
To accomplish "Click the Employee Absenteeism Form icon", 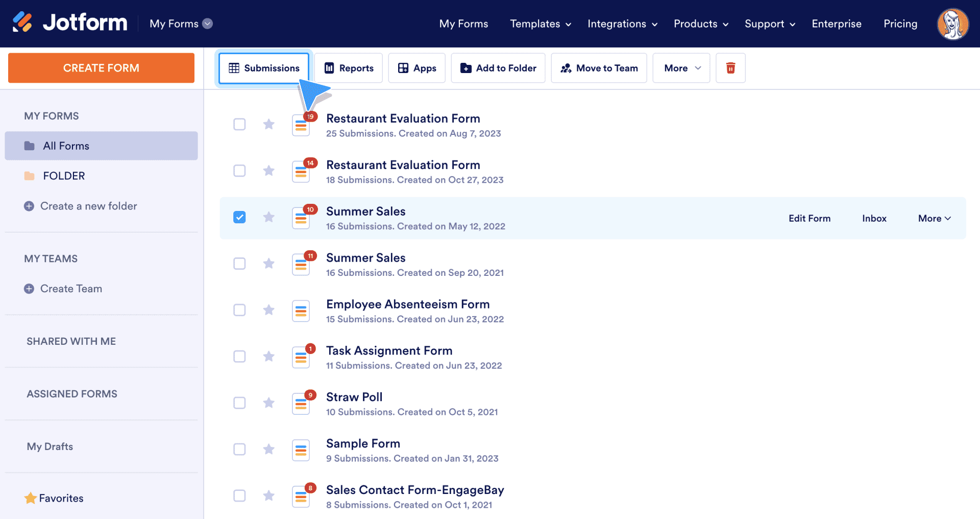I will [x=301, y=311].
